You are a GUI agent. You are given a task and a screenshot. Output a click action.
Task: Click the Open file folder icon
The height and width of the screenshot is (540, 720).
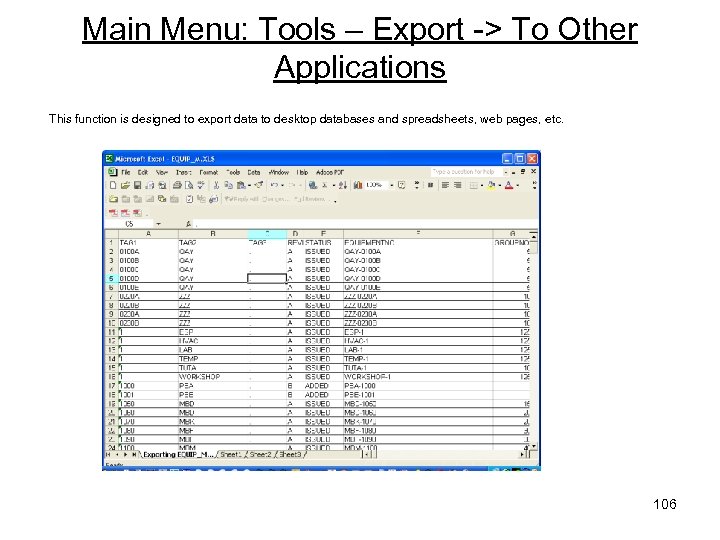125,185
